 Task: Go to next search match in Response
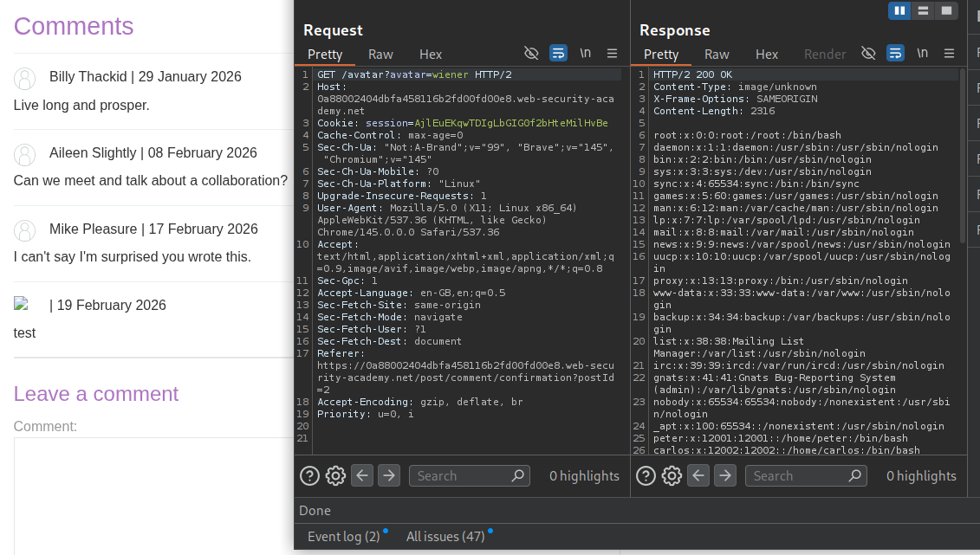725,475
